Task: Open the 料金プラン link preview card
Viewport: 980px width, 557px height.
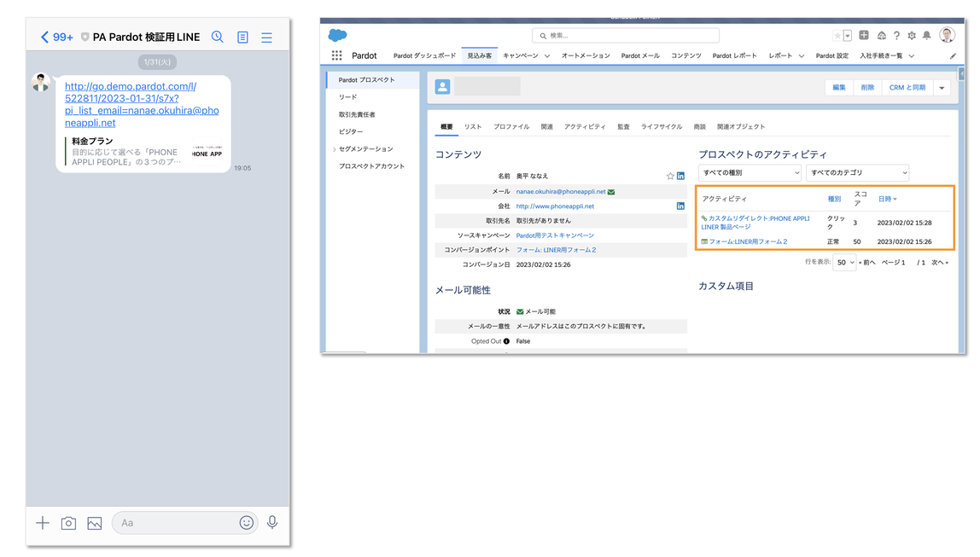Action: click(143, 152)
